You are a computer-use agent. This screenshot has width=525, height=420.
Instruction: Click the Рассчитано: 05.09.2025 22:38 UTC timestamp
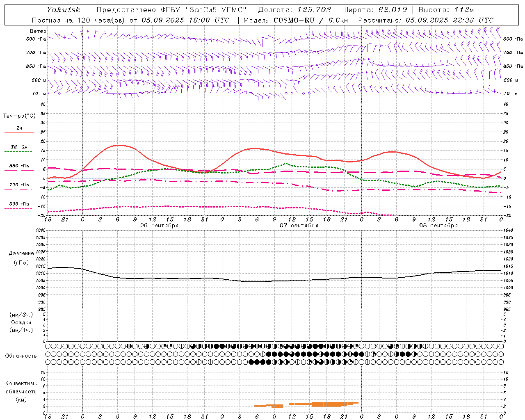426,20
